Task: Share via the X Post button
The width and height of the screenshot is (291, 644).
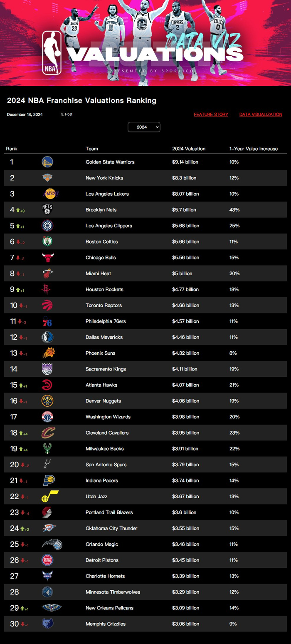Action: coord(66,114)
